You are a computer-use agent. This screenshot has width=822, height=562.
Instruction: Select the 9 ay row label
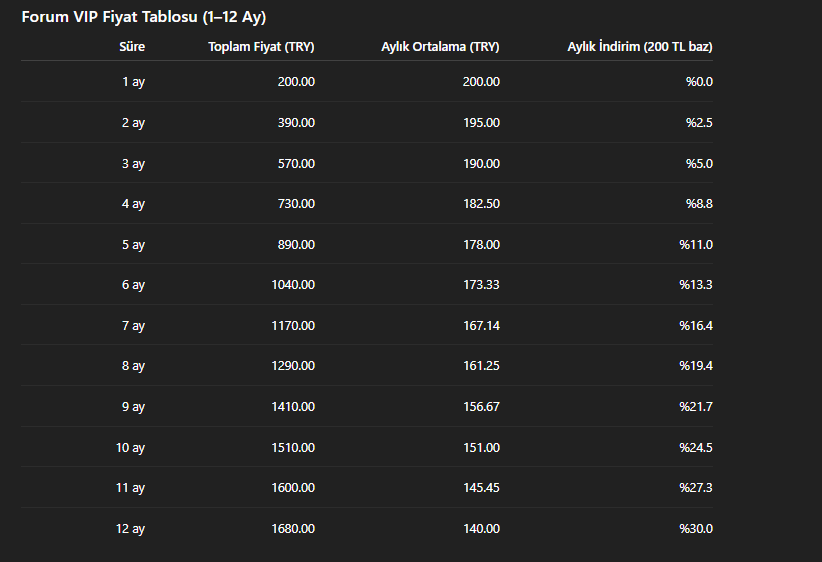pyautogui.click(x=133, y=407)
